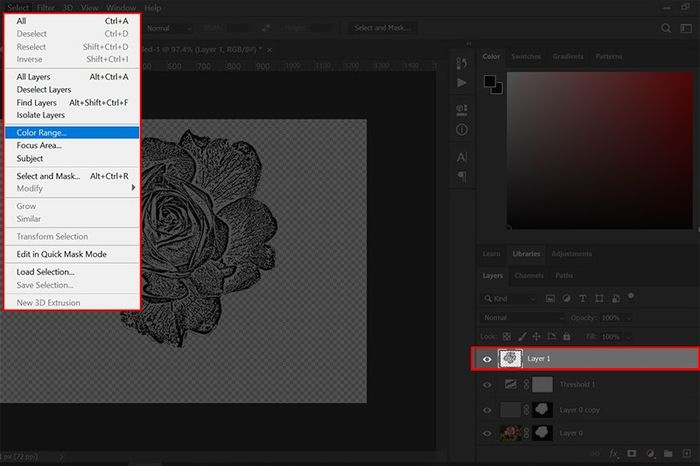700x466 pixels.
Task: Click the search magnifier icon
Action: [x=666, y=28]
